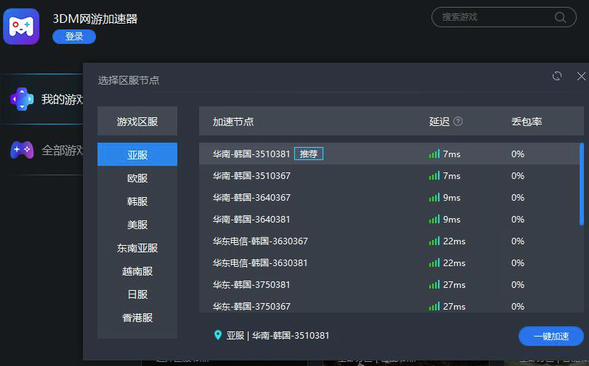Select the 东南亚服 region
The image size is (589, 366).
(x=137, y=248)
